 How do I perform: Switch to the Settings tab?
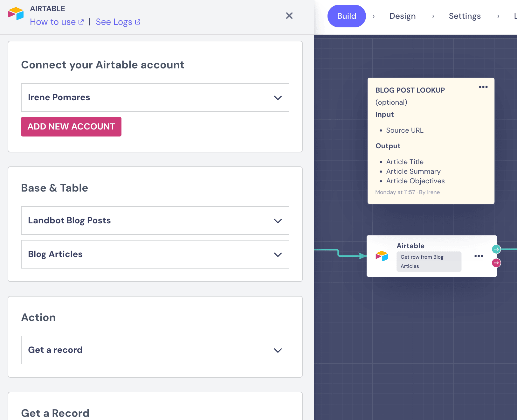pyautogui.click(x=465, y=16)
